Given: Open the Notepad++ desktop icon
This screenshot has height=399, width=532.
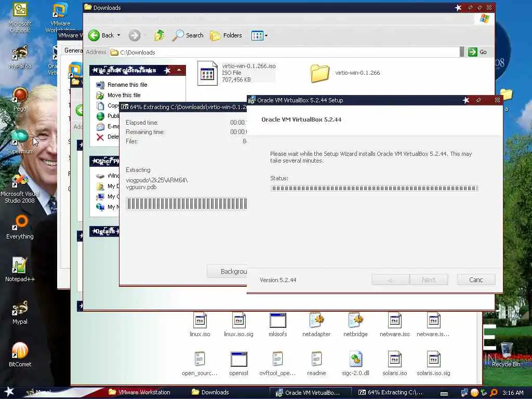Looking at the screenshot, I should click(x=20, y=270).
